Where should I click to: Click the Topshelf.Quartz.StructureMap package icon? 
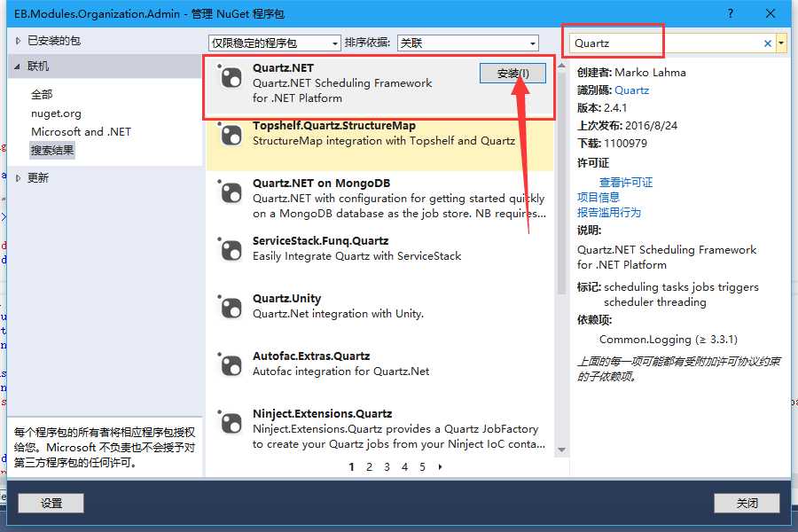[231, 136]
